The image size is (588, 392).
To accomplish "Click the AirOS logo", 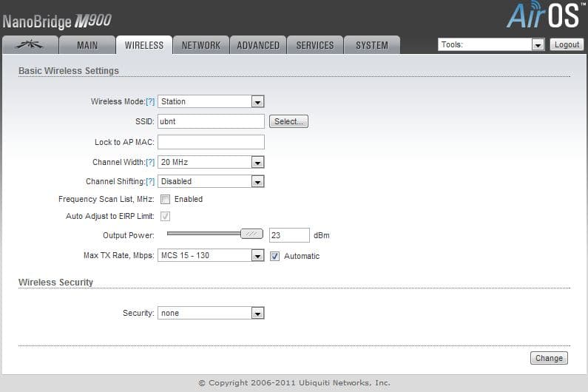I will 546,15.
